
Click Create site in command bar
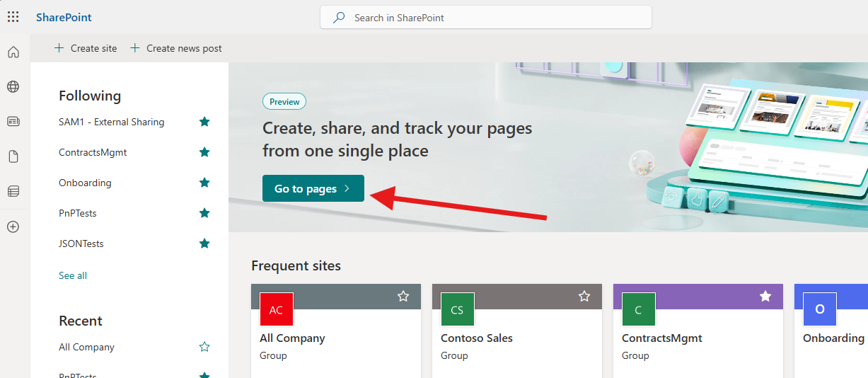(86, 48)
